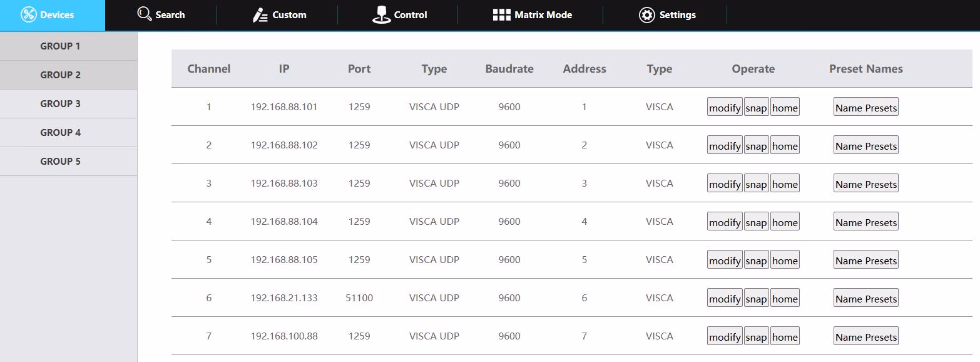Viewport: 980px width, 362px height.
Task: Open Name Presets for channel 3
Action: pyautogui.click(x=866, y=184)
